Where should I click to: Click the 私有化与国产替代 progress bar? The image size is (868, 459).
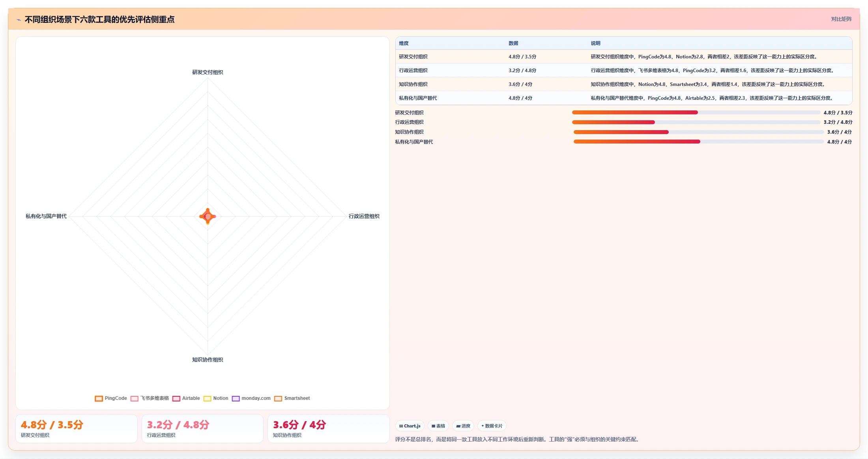(699, 142)
